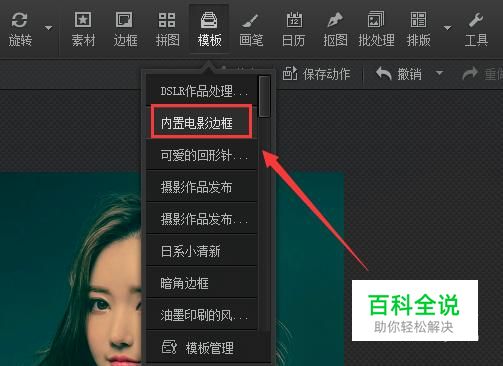
Task: Click the template list scrollbar thumb
Action: tap(264, 97)
